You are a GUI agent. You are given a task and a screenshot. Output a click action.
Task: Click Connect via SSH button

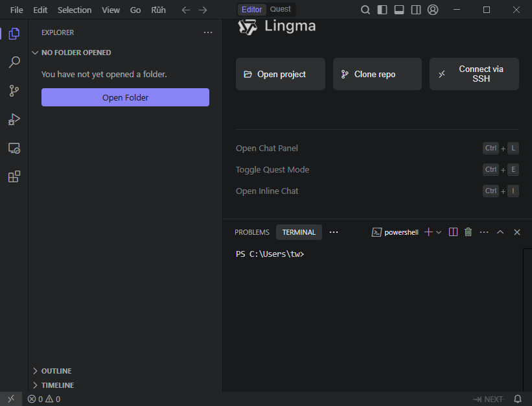tap(474, 74)
